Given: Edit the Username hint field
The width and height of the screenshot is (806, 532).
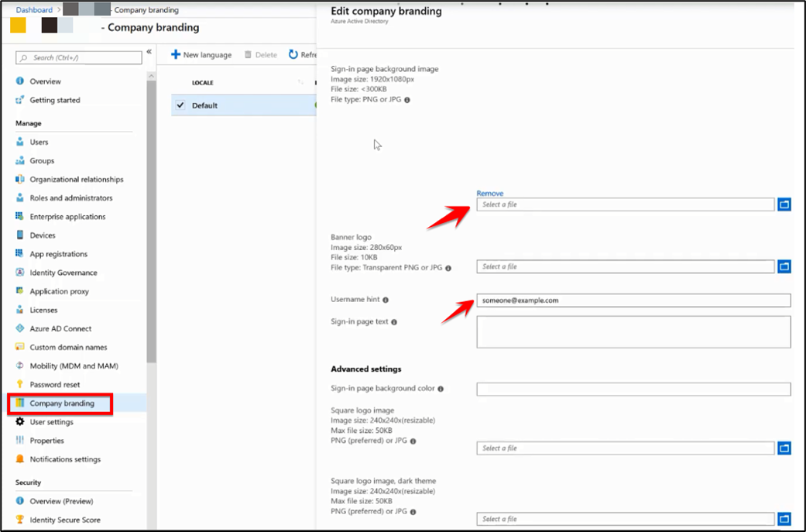Looking at the screenshot, I should click(635, 300).
